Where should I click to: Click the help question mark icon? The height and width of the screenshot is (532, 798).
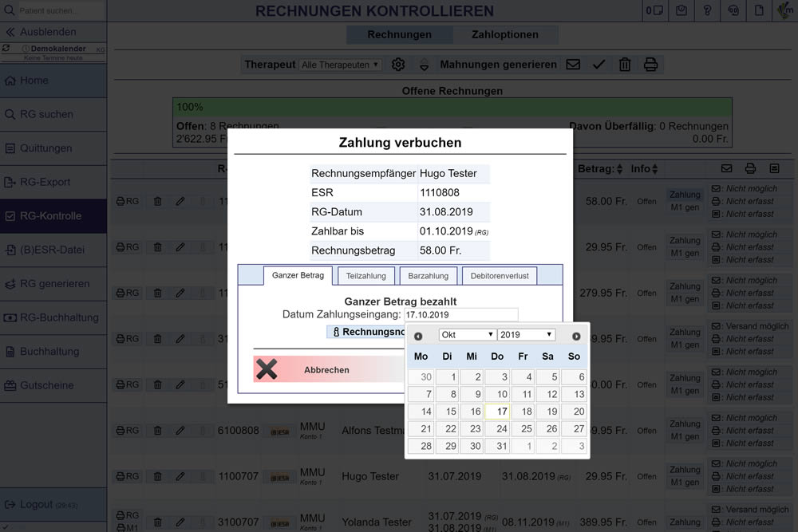(x=707, y=11)
